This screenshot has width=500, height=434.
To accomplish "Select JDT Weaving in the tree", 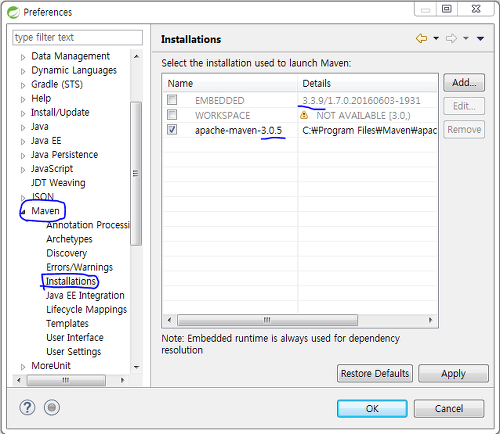I will click(x=58, y=183).
